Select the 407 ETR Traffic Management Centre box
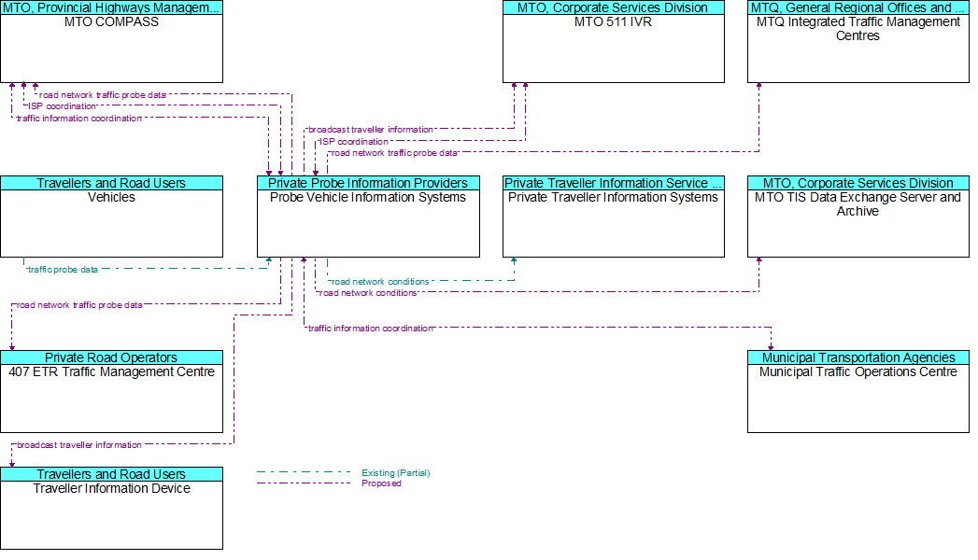 pos(112,392)
